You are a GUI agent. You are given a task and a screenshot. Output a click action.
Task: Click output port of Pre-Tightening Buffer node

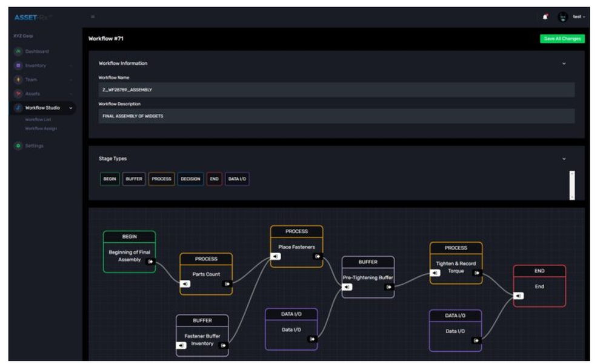tap(389, 286)
